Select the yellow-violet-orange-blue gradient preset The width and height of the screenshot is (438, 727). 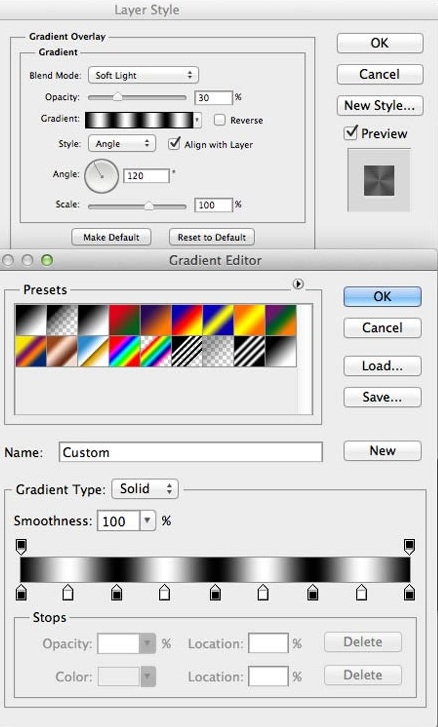[31, 351]
